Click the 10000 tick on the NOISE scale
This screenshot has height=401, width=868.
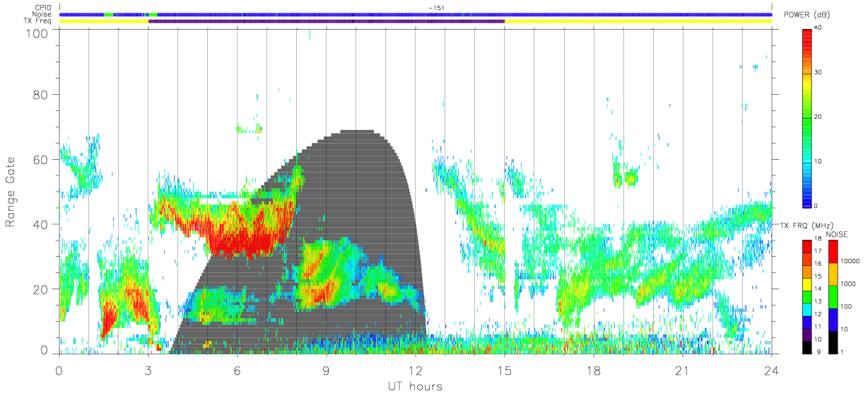point(851,262)
